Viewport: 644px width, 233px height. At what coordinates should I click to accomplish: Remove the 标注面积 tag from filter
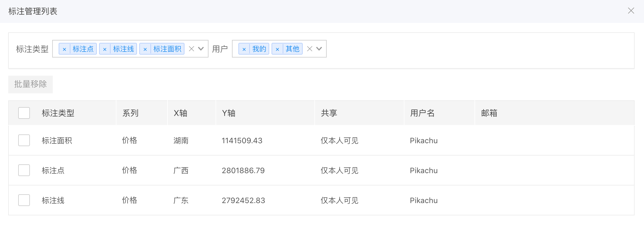[x=145, y=49]
